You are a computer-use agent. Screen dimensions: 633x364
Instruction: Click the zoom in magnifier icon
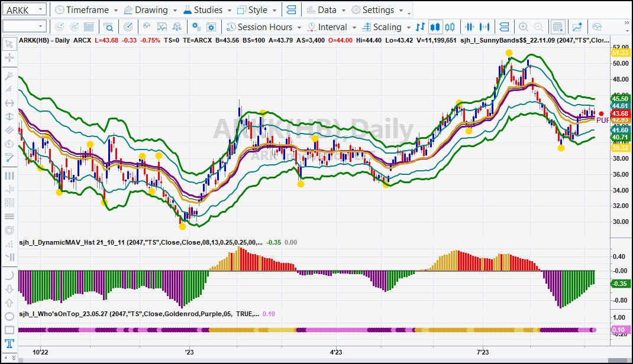tap(523, 27)
